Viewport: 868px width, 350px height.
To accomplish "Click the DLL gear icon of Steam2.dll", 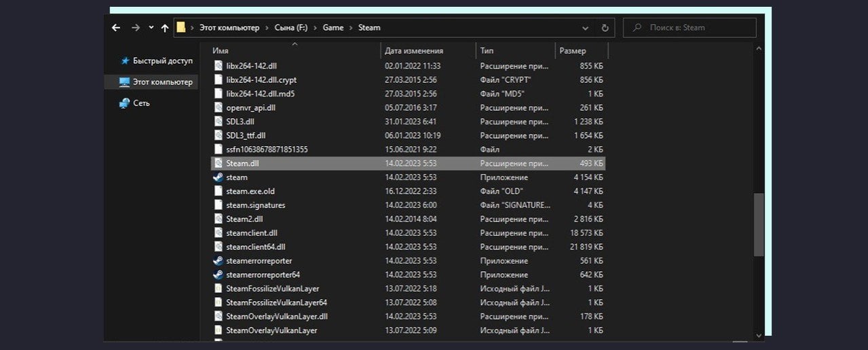I will coord(218,219).
